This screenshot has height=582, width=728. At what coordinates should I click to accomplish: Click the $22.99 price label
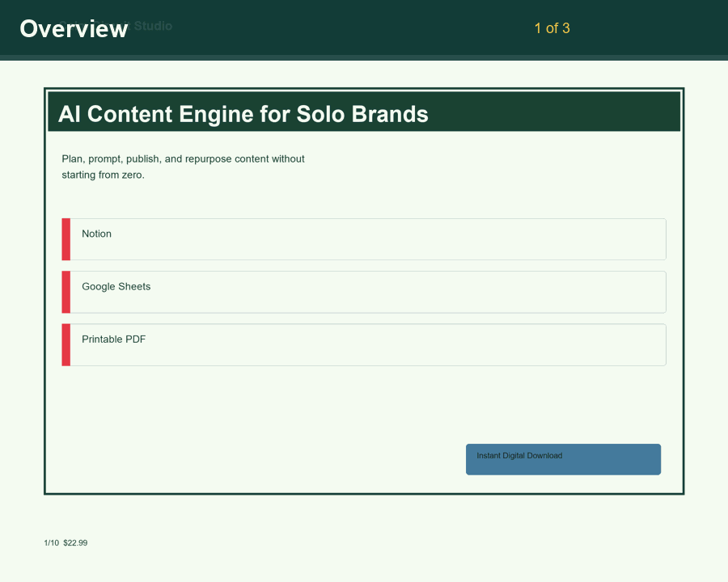coord(75,542)
